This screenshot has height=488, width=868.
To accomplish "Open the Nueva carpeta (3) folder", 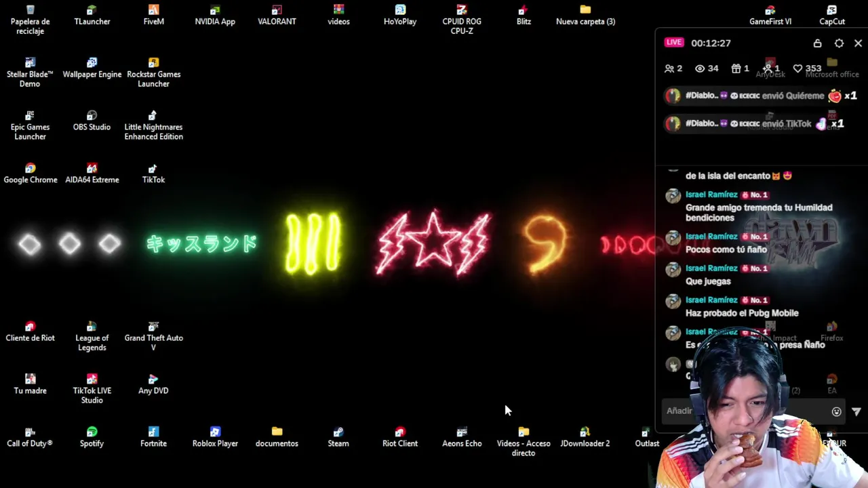I will pyautogui.click(x=585, y=15).
